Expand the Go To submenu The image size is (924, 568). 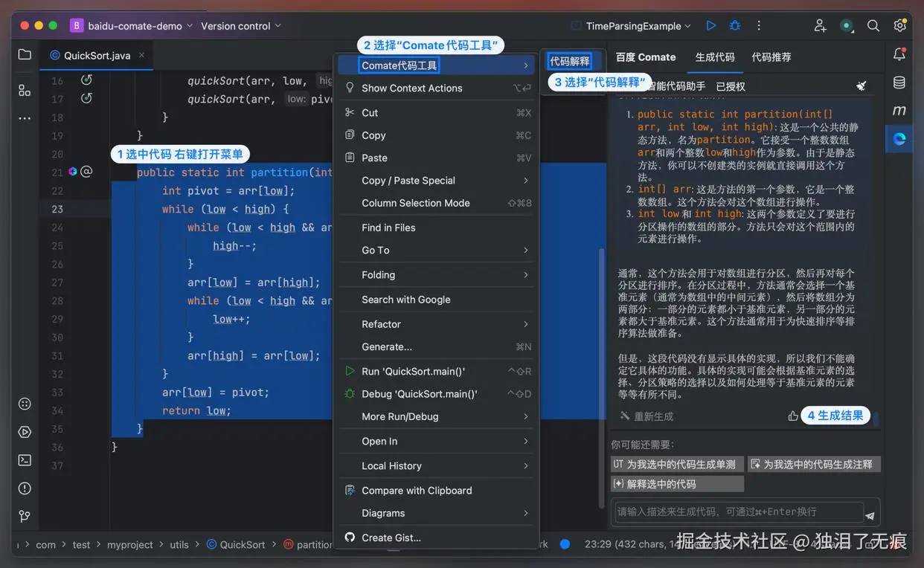pyautogui.click(x=436, y=250)
